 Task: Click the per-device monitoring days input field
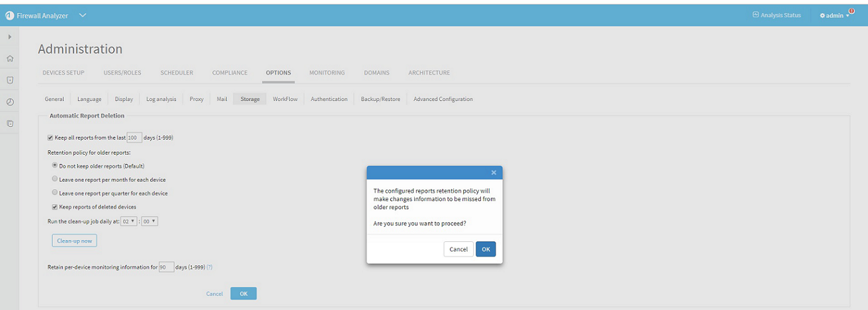click(x=165, y=268)
